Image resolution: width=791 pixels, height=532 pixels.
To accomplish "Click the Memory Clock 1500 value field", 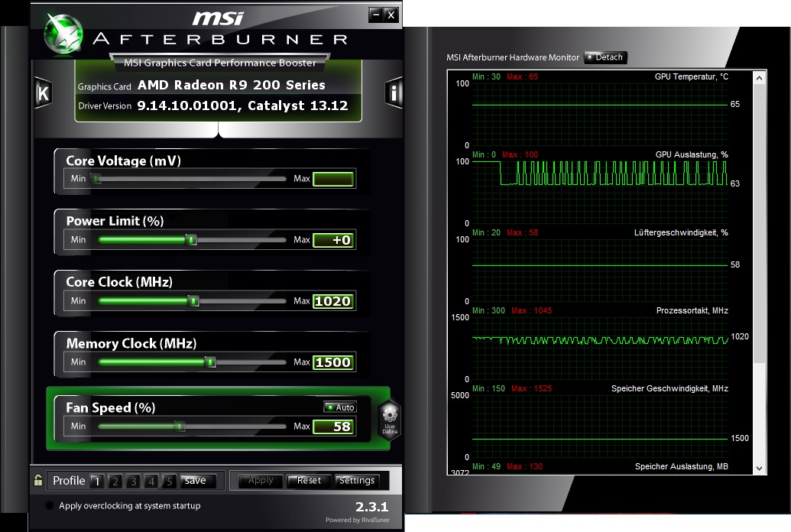I will point(333,362).
